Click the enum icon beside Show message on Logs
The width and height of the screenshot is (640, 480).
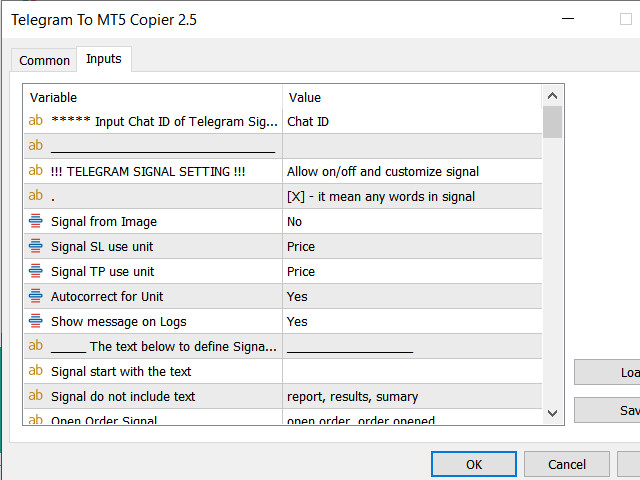pos(36,321)
